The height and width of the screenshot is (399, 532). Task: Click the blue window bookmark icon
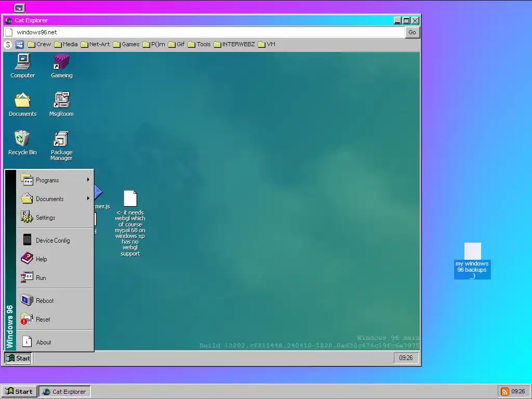tap(20, 45)
